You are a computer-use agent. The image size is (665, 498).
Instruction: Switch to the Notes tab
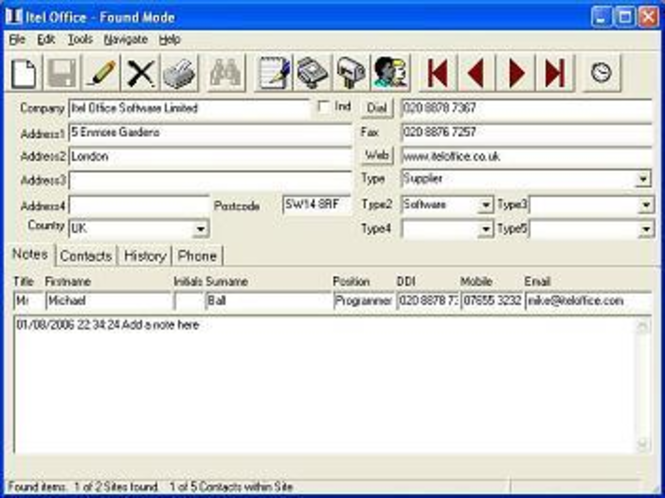coord(30,254)
